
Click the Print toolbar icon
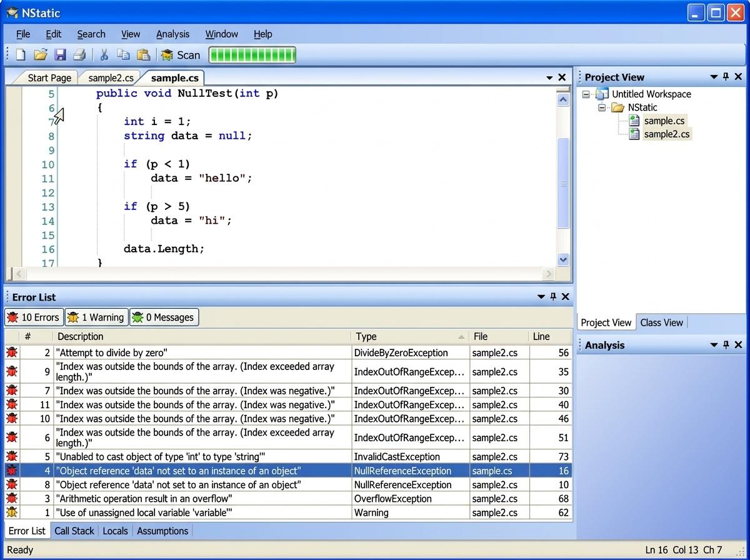tap(79, 55)
